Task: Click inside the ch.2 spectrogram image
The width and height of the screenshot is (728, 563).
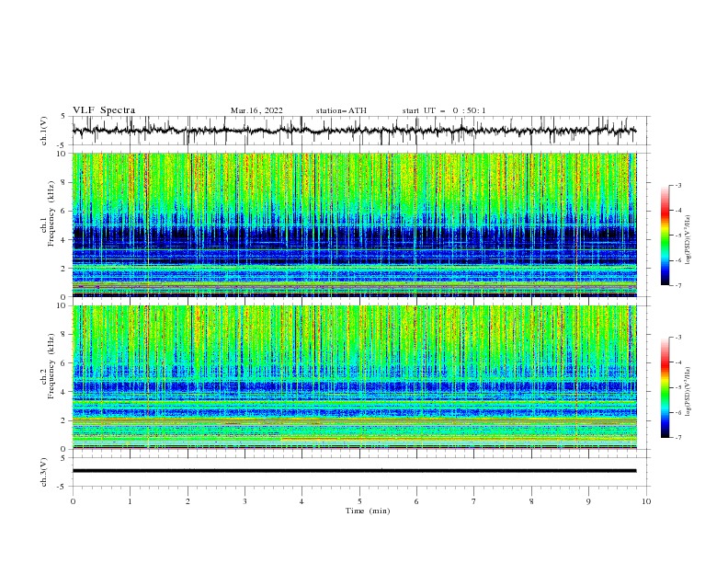Action: tap(355, 377)
